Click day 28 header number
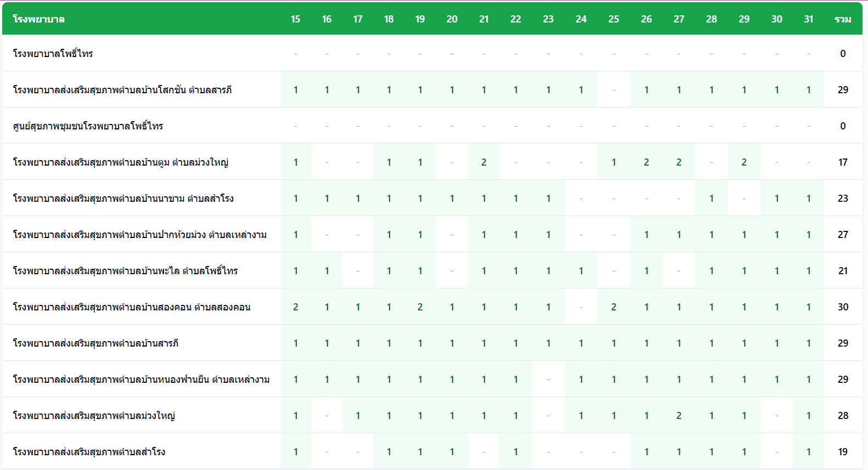Screen dimensions: 868x470 (x=711, y=19)
